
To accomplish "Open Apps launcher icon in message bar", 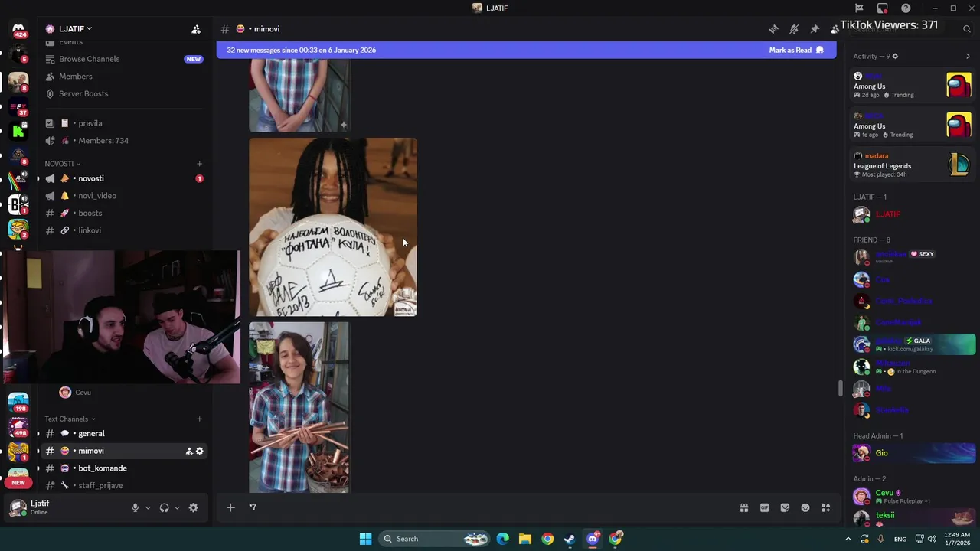I will pyautogui.click(x=826, y=507).
